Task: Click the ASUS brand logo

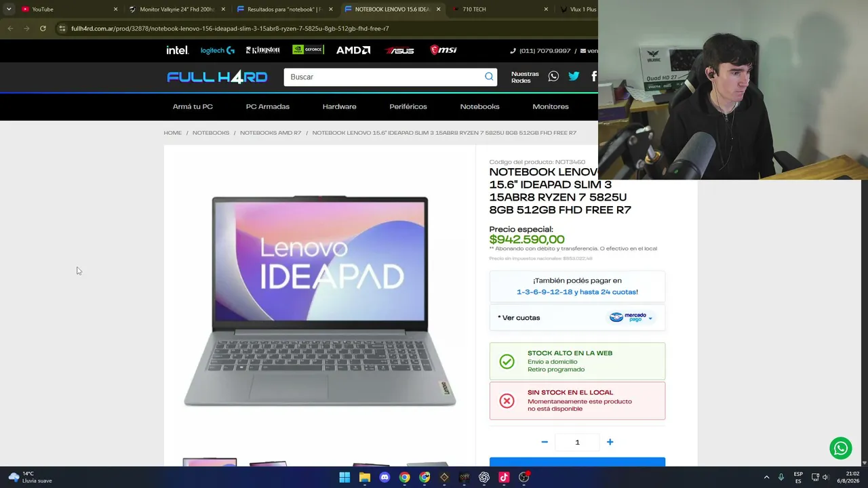Action: (x=399, y=50)
